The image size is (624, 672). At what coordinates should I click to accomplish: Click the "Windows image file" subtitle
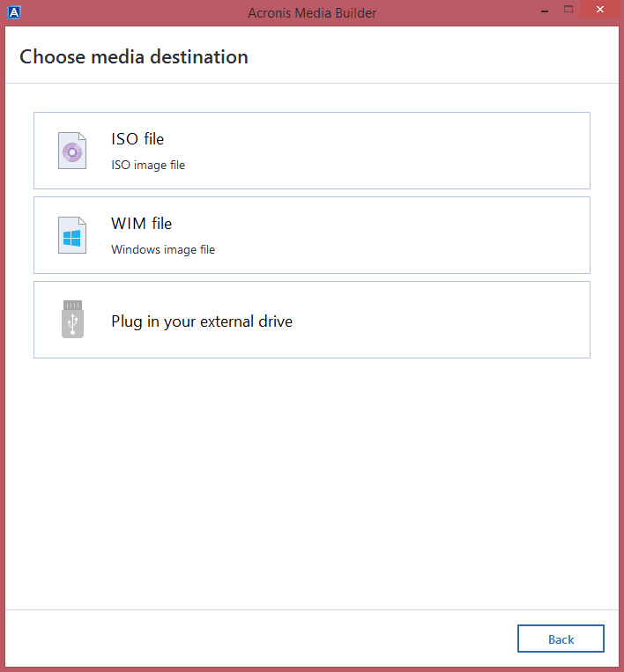pyautogui.click(x=163, y=249)
